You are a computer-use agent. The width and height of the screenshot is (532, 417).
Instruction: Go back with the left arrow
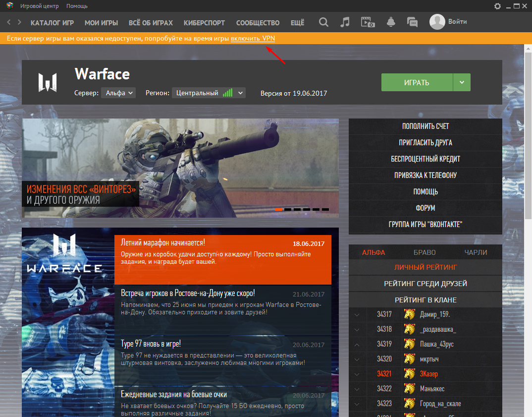(x=9, y=22)
